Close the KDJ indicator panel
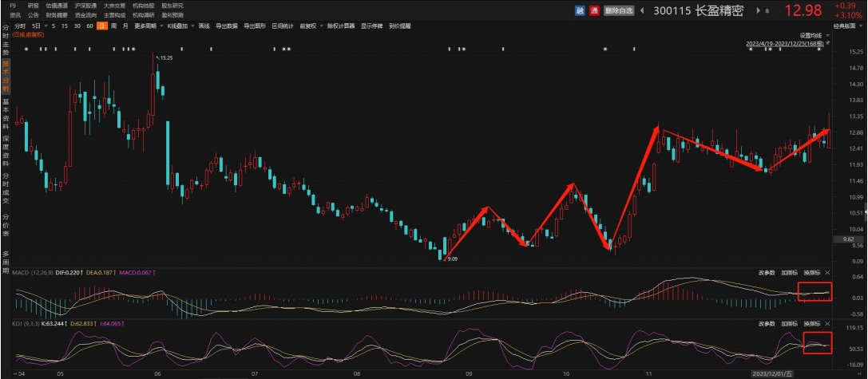This screenshot has width=868, height=379. [827, 323]
